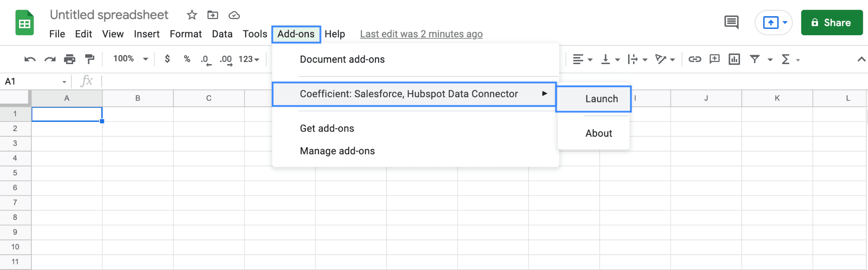Select row 1 header
868x270 pixels.
[x=15, y=114]
